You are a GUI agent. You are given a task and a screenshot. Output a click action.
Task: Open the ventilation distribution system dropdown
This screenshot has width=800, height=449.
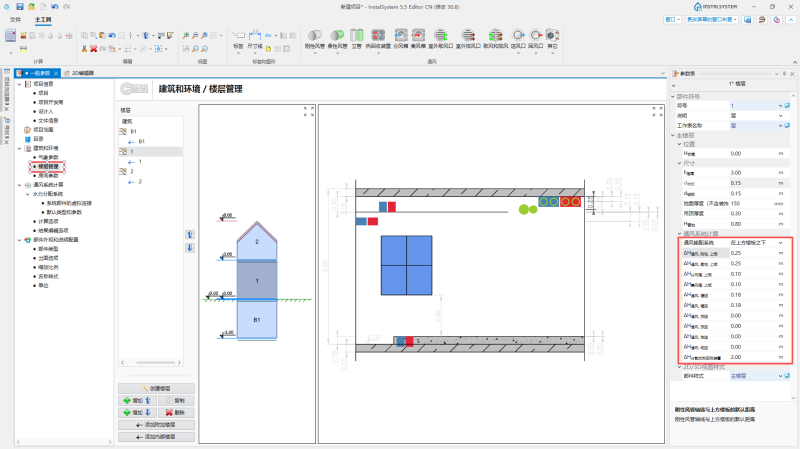tap(780, 243)
